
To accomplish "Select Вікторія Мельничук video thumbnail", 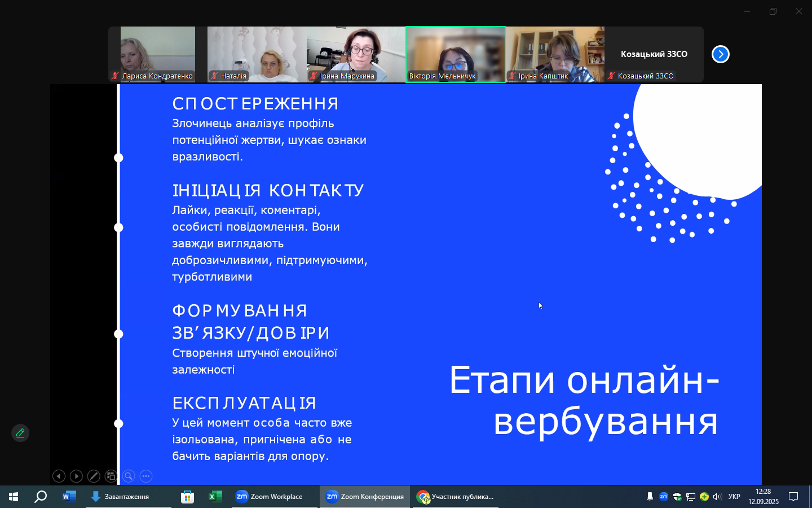I will [456, 54].
